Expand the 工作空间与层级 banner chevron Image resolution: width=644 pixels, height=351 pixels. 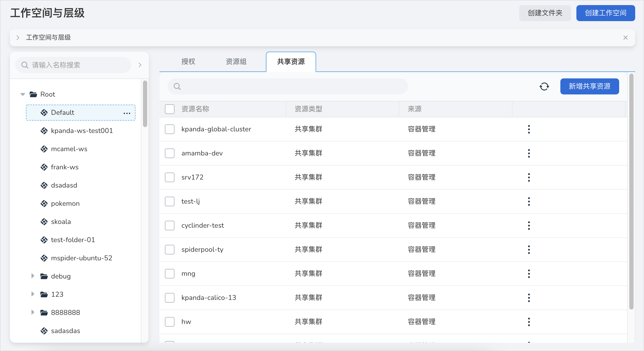click(x=18, y=38)
